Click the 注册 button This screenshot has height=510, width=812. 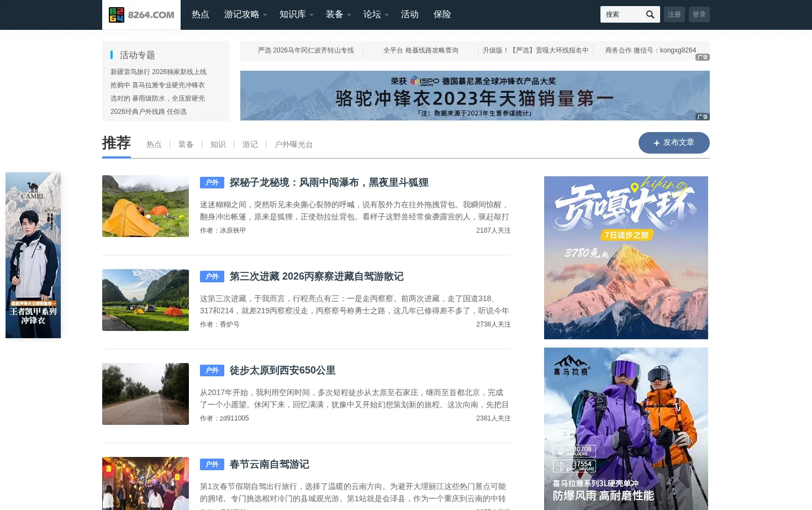pyautogui.click(x=674, y=14)
